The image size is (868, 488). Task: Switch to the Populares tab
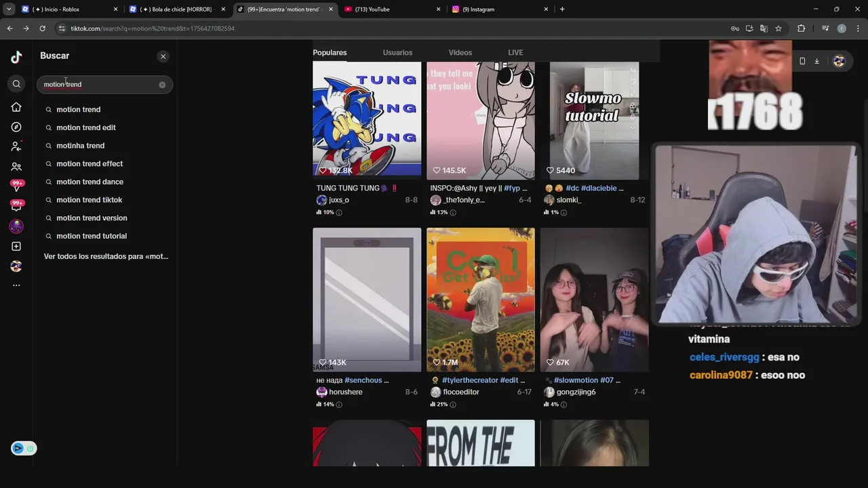click(x=330, y=52)
